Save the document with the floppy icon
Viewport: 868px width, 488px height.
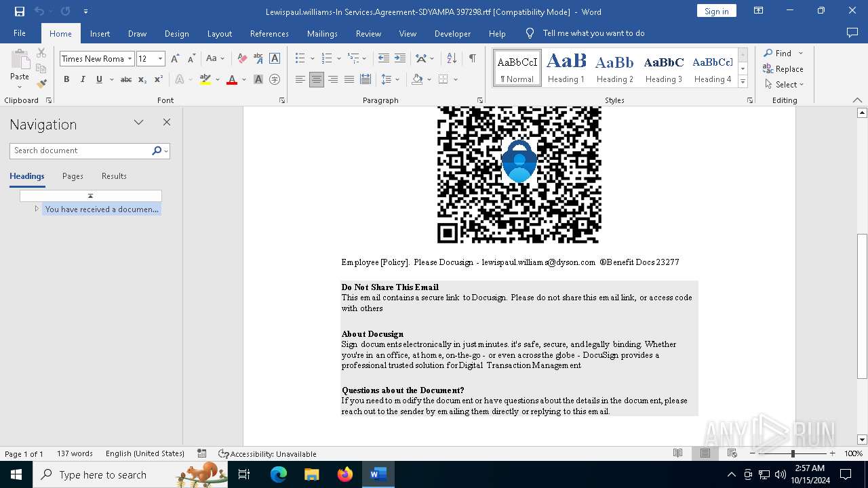19,12
